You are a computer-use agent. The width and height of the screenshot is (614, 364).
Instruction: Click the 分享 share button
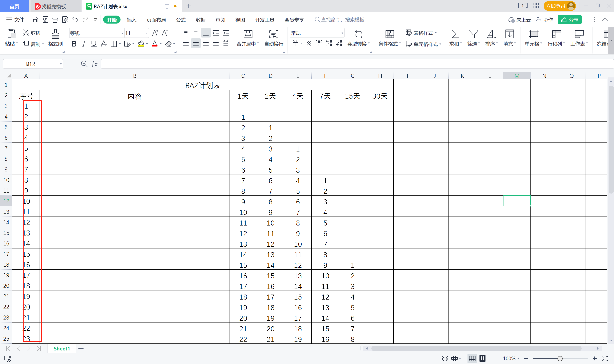(570, 20)
